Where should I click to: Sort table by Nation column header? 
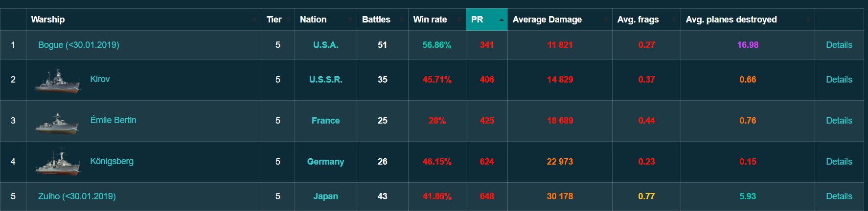(313, 20)
